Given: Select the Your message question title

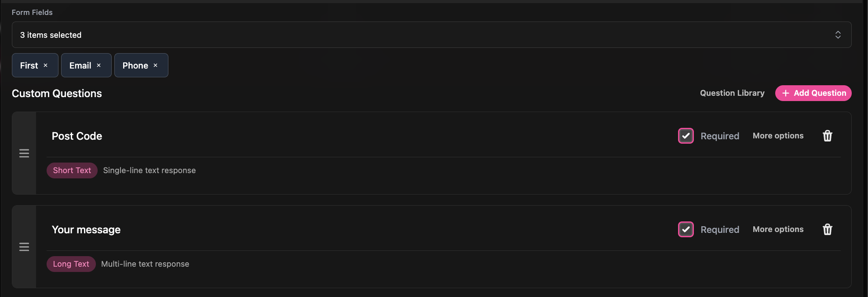Looking at the screenshot, I should tap(86, 229).
